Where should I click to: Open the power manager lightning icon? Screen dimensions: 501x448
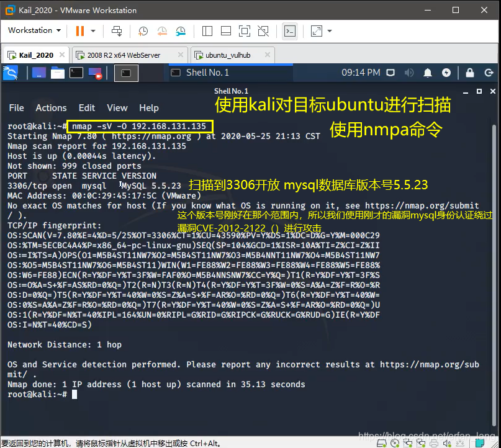446,73
